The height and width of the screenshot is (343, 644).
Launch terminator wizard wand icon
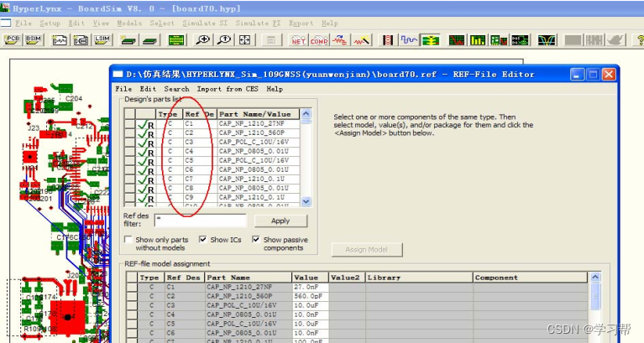point(361,39)
